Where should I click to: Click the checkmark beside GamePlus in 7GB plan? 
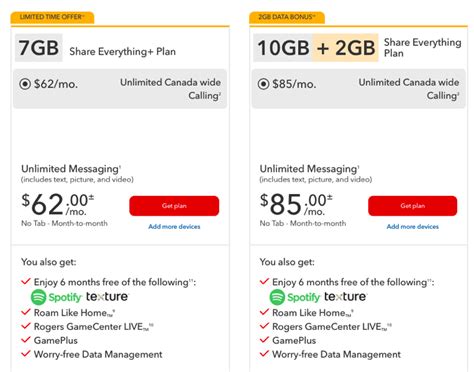[x=26, y=340]
